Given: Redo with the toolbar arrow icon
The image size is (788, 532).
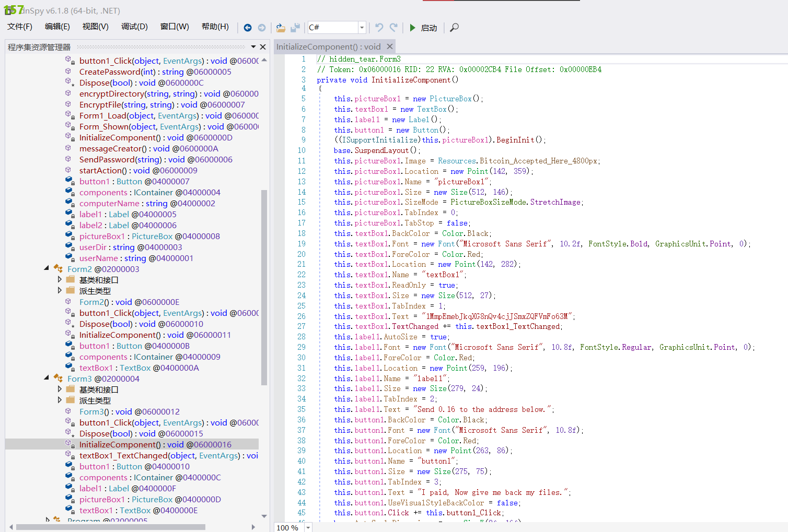Looking at the screenshot, I should click(393, 27).
